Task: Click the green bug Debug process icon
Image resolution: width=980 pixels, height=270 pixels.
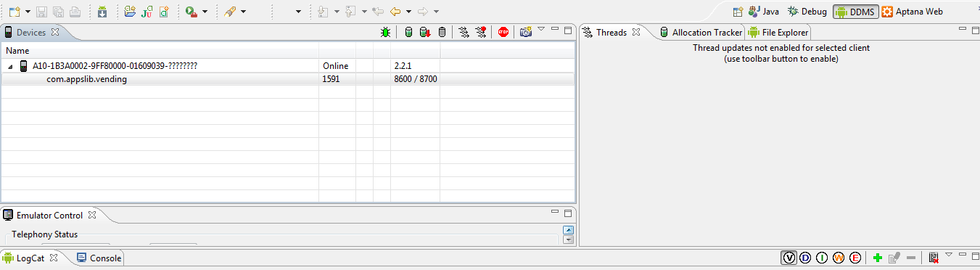Action: (x=386, y=32)
